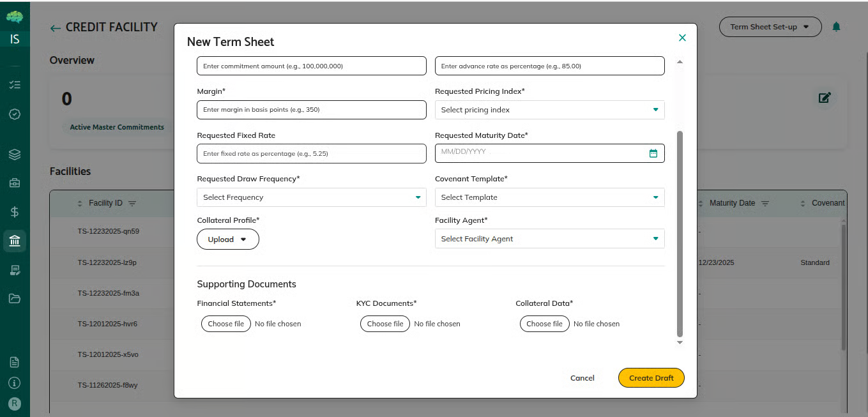
Task: Expand the Requested Pricing Index dropdown
Action: coord(549,110)
